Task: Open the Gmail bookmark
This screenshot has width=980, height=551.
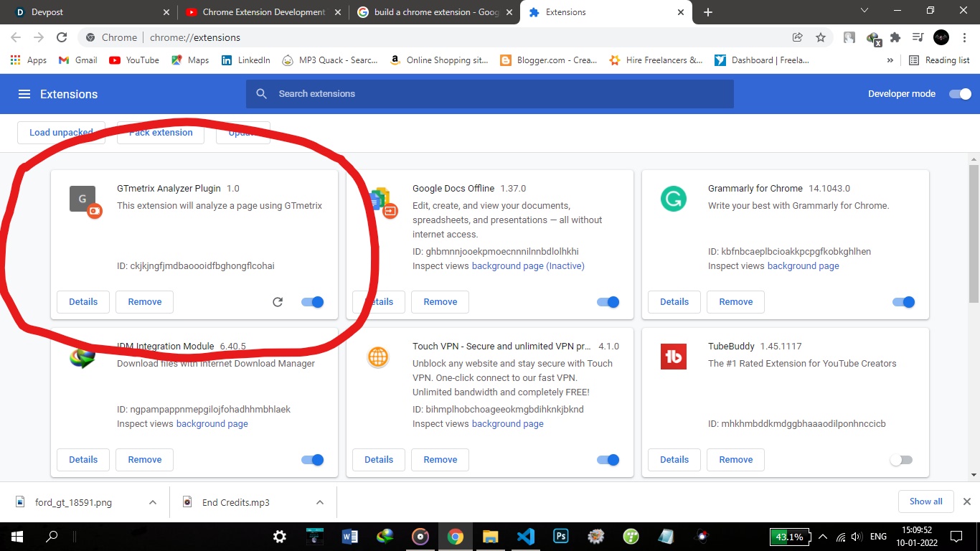Action: click(x=77, y=60)
